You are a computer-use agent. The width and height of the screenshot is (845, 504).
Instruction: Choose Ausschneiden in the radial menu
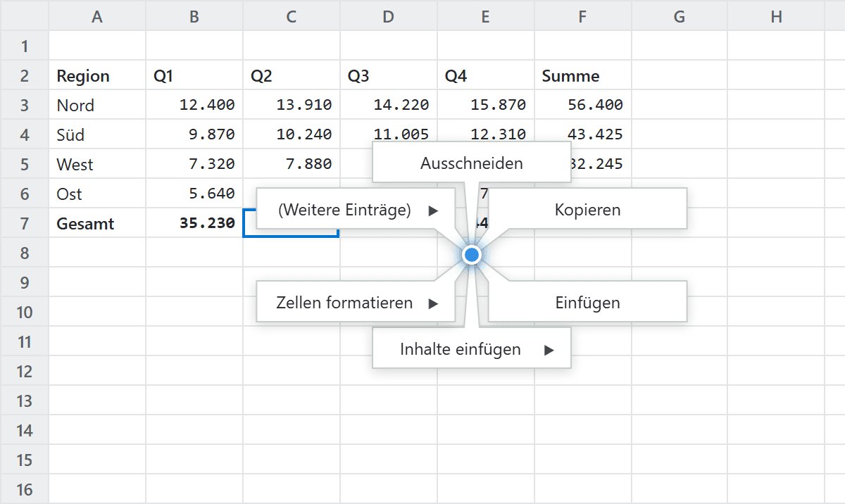(x=472, y=163)
